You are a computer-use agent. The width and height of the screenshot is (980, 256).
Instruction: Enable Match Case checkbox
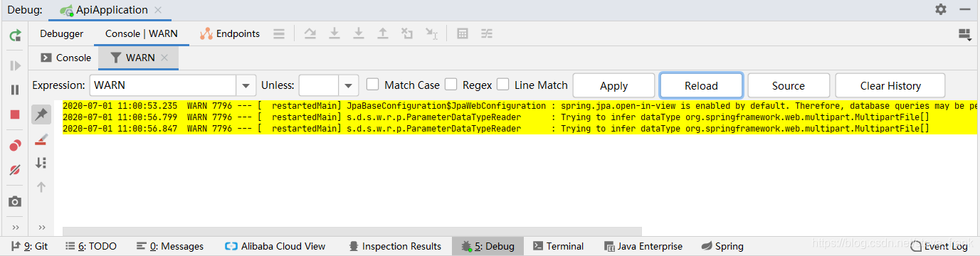click(x=372, y=85)
